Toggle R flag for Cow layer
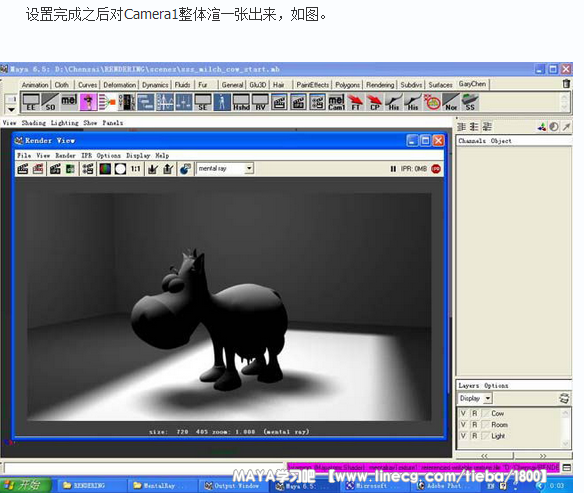The width and height of the screenshot is (584, 493). 475,413
